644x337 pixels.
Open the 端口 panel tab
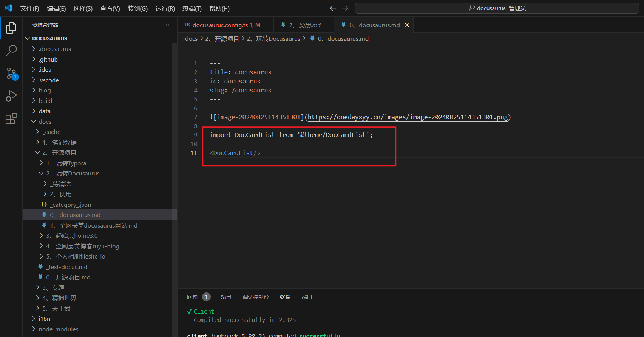click(x=307, y=297)
